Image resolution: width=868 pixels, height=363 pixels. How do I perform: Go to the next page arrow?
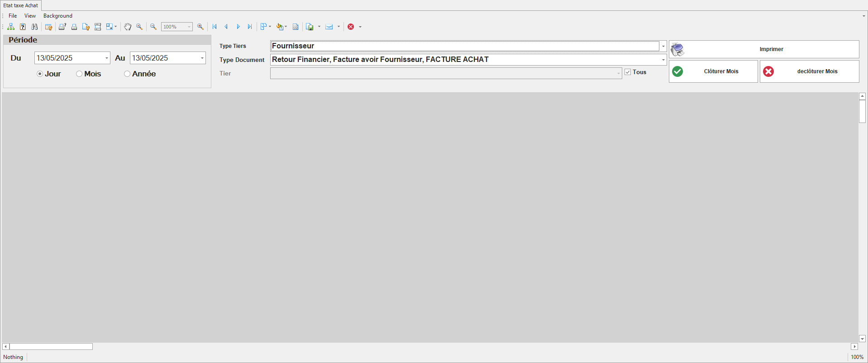(238, 27)
